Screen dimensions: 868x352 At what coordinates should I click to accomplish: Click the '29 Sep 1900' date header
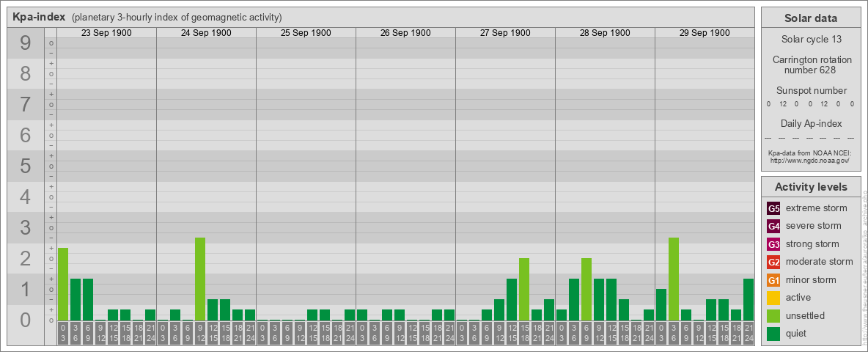point(704,33)
